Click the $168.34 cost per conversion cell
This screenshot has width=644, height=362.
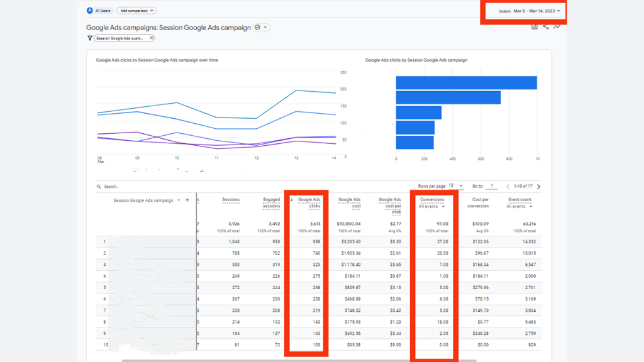click(x=480, y=265)
